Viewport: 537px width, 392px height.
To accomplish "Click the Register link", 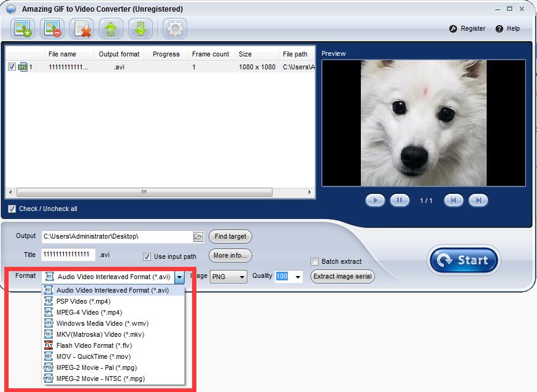I will [x=473, y=28].
